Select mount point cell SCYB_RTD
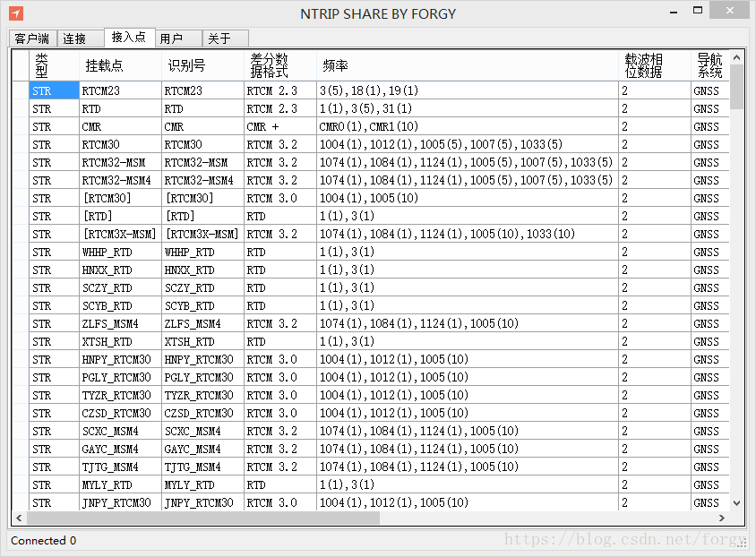This screenshot has width=756, height=557. 120,305
